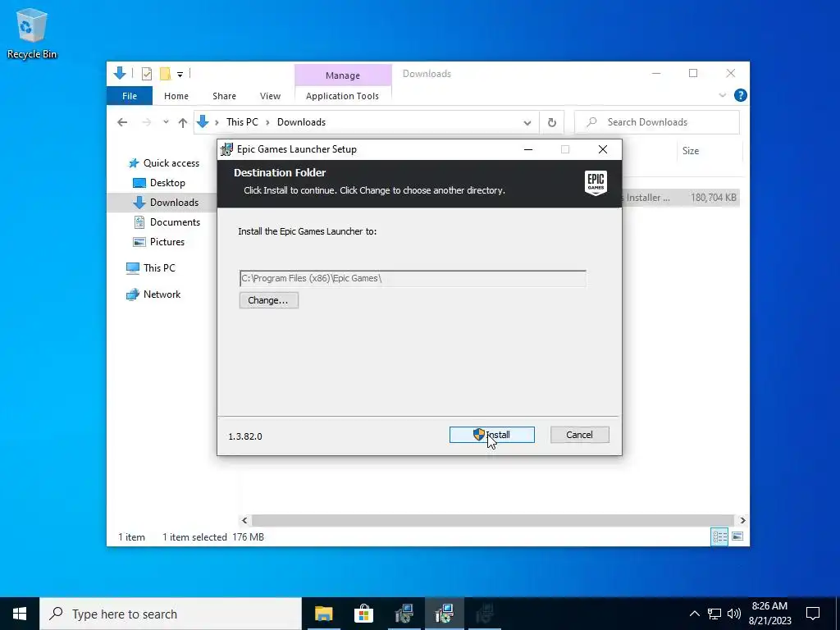
Task: Click This PC in the address breadcrumb
Action: [x=242, y=122]
